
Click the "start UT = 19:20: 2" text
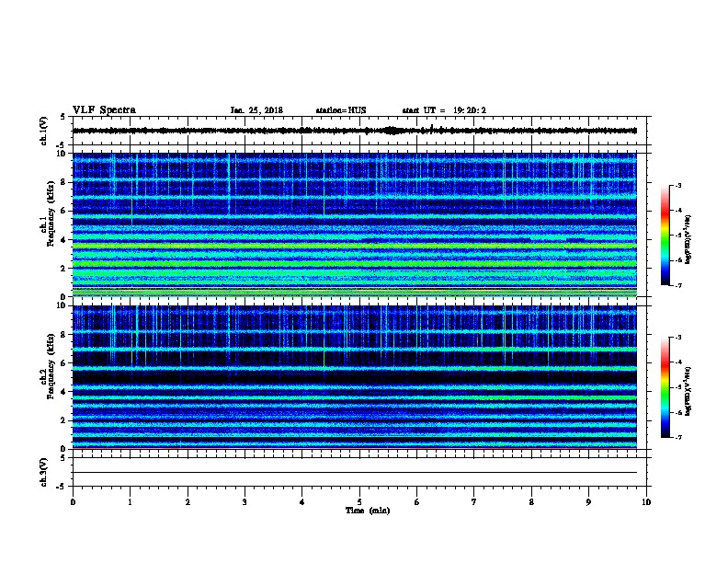tap(444, 110)
